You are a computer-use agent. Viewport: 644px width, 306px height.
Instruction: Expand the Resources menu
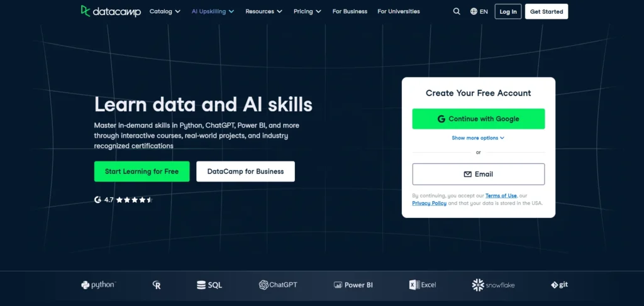click(x=264, y=11)
